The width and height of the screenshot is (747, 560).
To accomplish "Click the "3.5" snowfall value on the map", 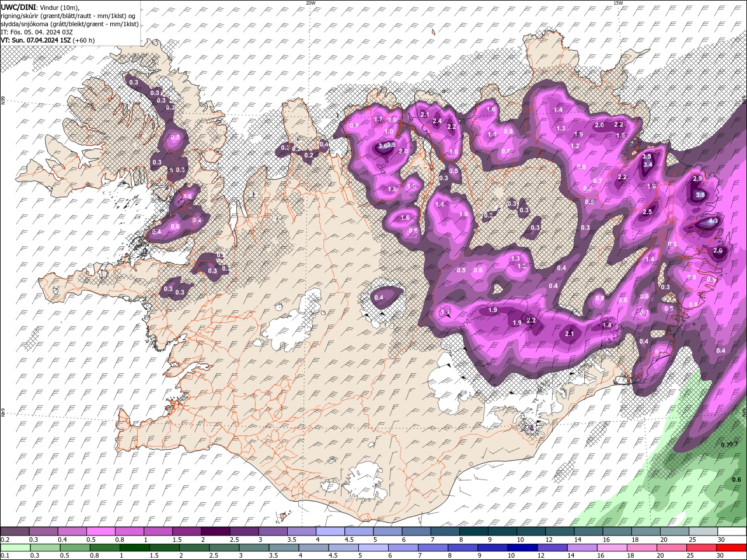I will (x=647, y=156).
